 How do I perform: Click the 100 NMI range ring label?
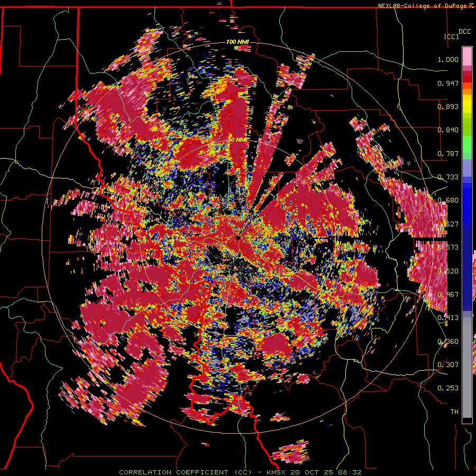pyautogui.click(x=237, y=42)
